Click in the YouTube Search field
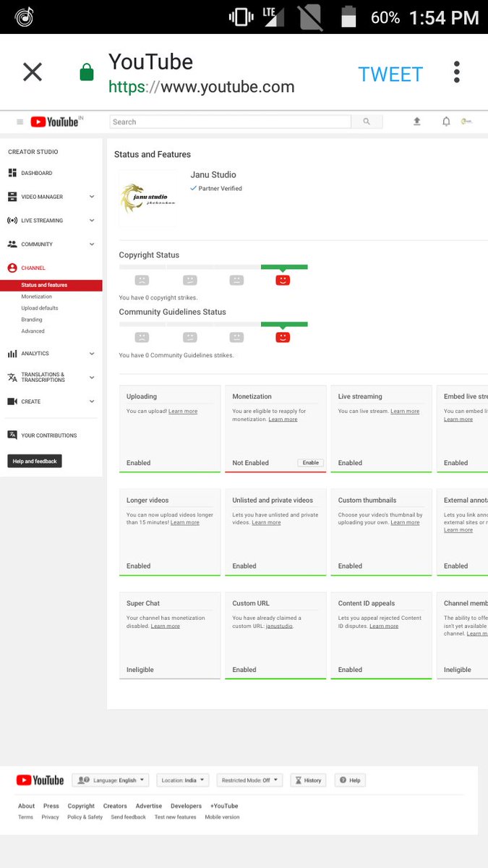Viewport: 488px width, 868px height. [x=231, y=122]
